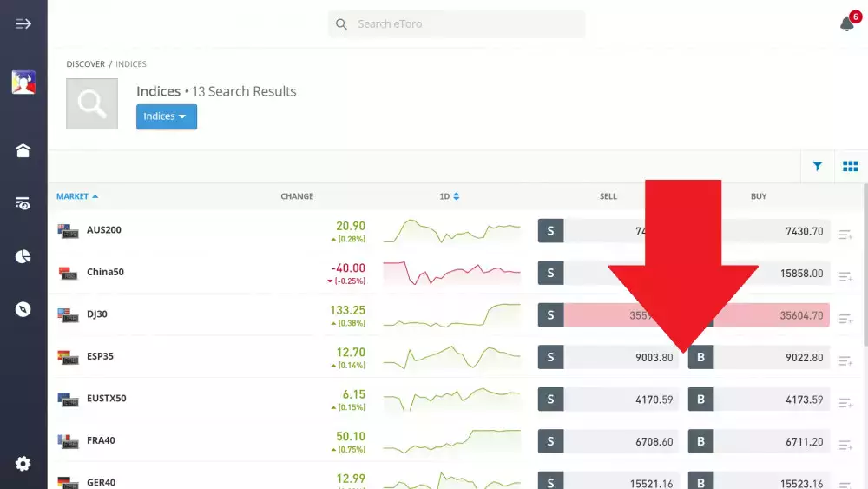Go to Home via sidebar house icon
The height and width of the screenshot is (489, 868).
23,150
